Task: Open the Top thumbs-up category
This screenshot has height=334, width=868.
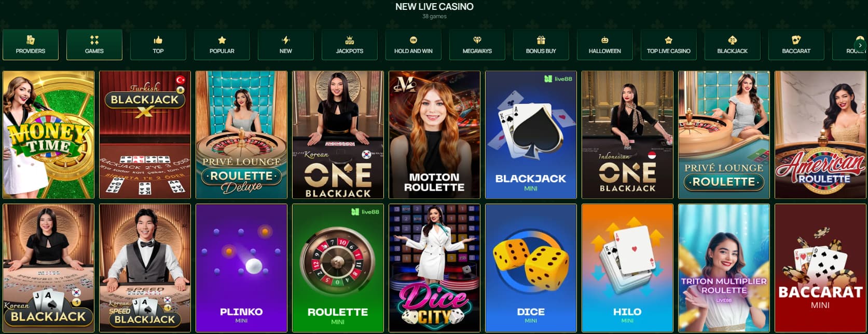Action: [158, 45]
